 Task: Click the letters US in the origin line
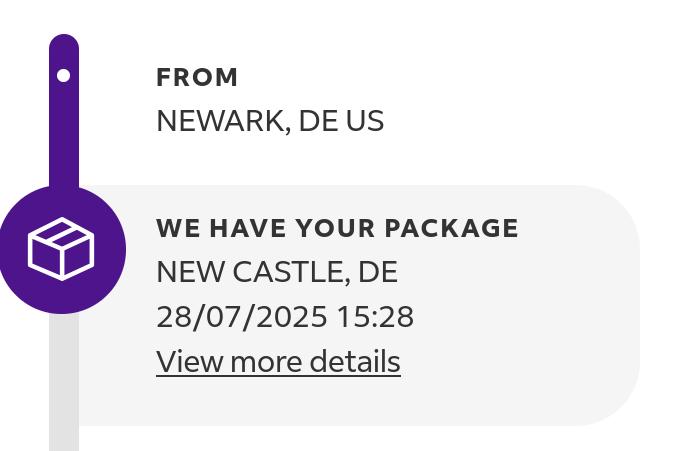click(x=365, y=121)
